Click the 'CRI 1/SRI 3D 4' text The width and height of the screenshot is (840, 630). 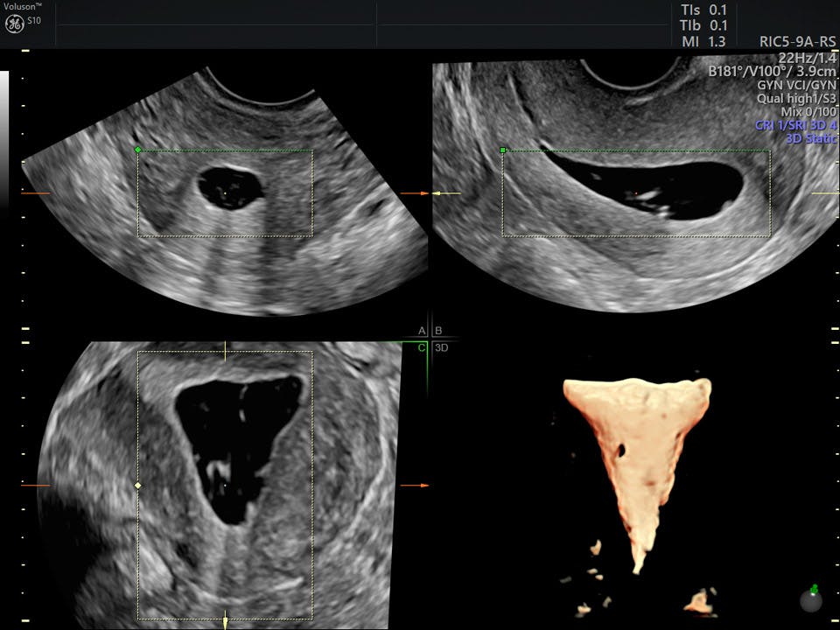(795, 125)
